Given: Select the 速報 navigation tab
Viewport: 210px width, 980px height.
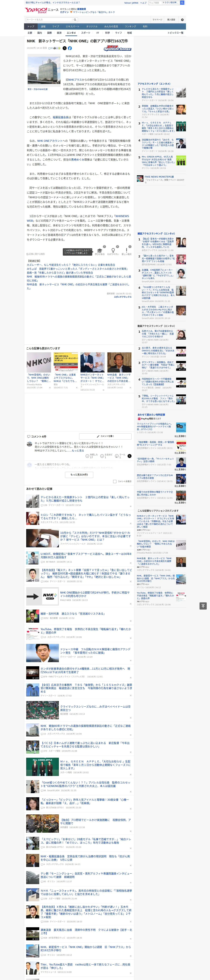Looking at the screenshot, I should coord(43,27).
